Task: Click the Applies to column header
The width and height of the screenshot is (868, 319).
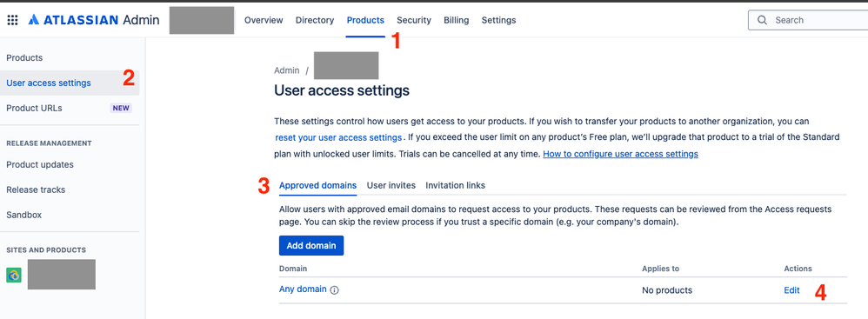Action: tap(660, 268)
